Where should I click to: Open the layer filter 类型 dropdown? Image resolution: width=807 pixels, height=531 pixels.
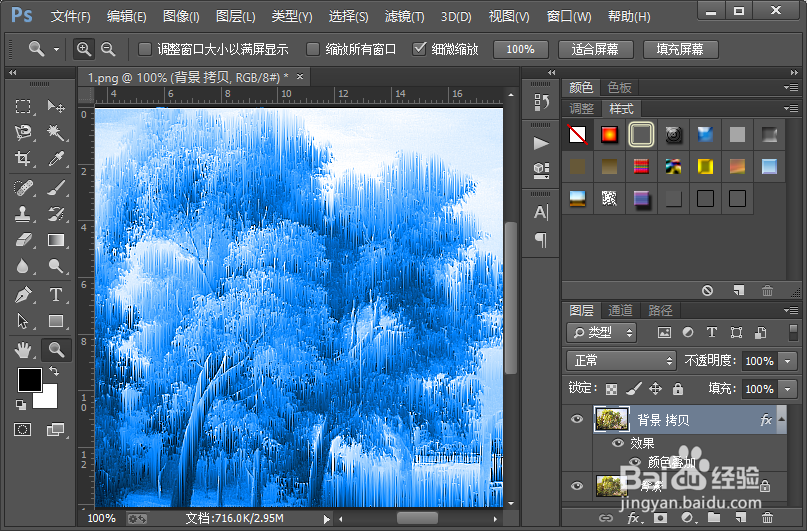point(602,333)
